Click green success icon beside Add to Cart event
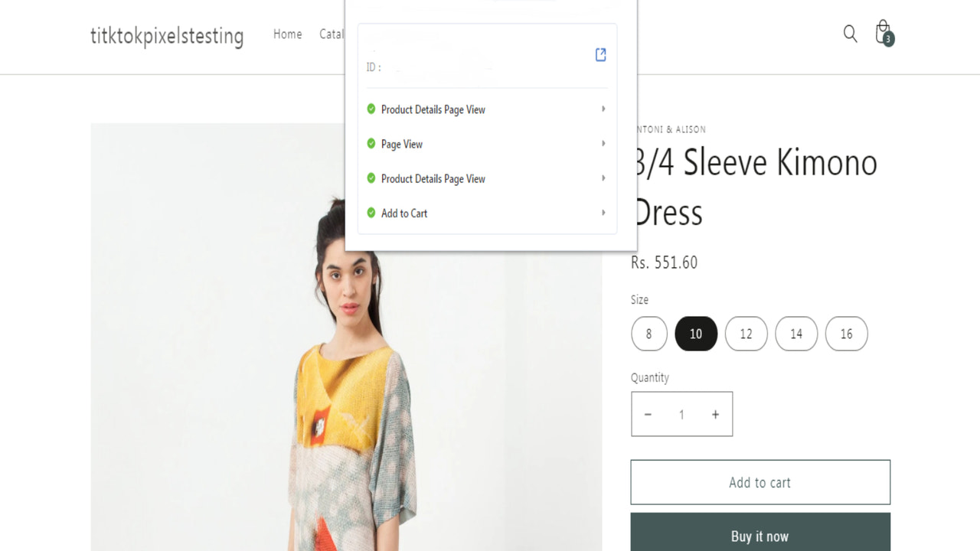The height and width of the screenshot is (551, 980). [372, 213]
